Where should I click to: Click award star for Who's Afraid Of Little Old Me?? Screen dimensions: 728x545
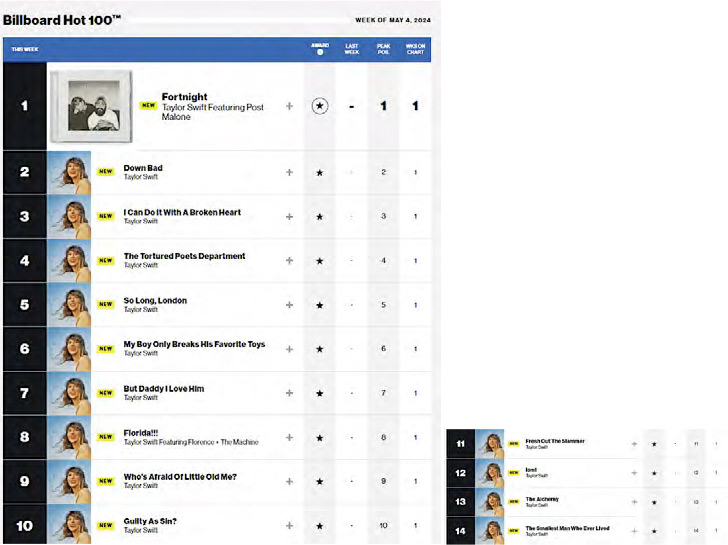319,482
